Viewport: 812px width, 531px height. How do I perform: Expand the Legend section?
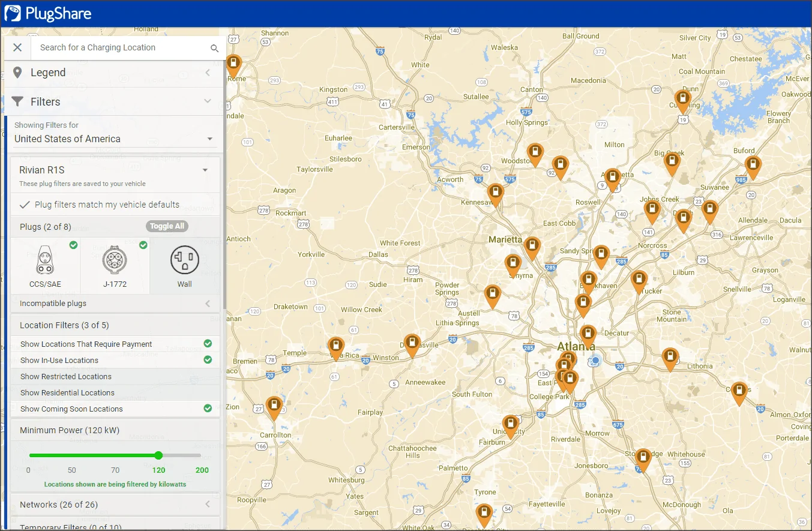208,73
